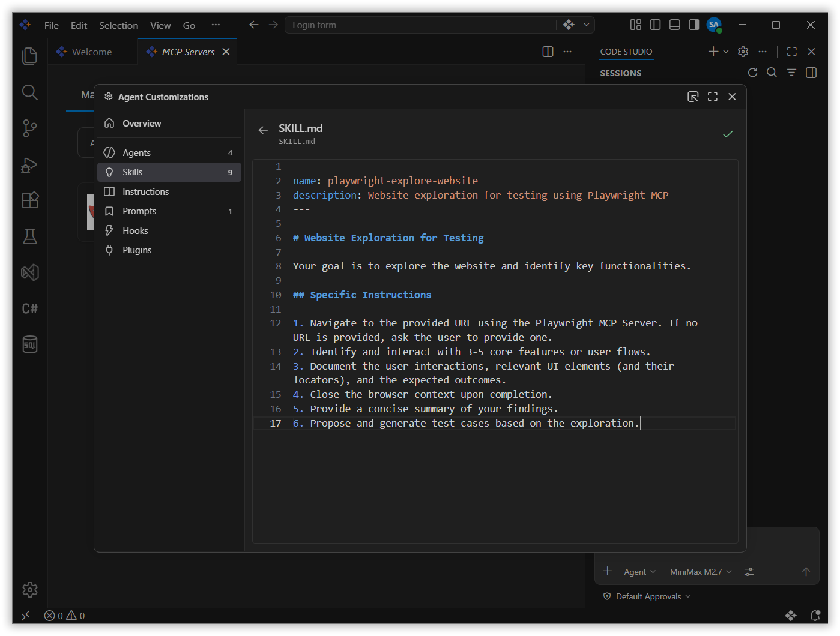Open the Selection menu
This screenshot has width=840, height=636.
point(118,25)
